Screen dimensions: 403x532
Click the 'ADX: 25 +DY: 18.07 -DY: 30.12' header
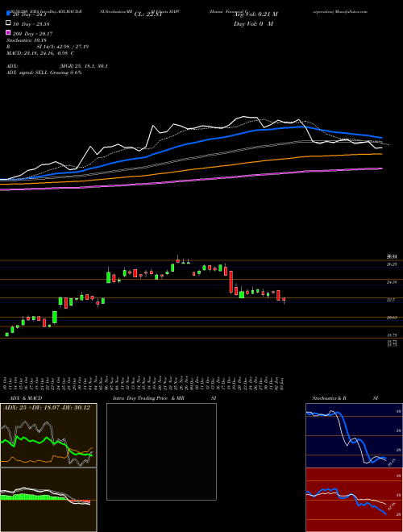47,408
